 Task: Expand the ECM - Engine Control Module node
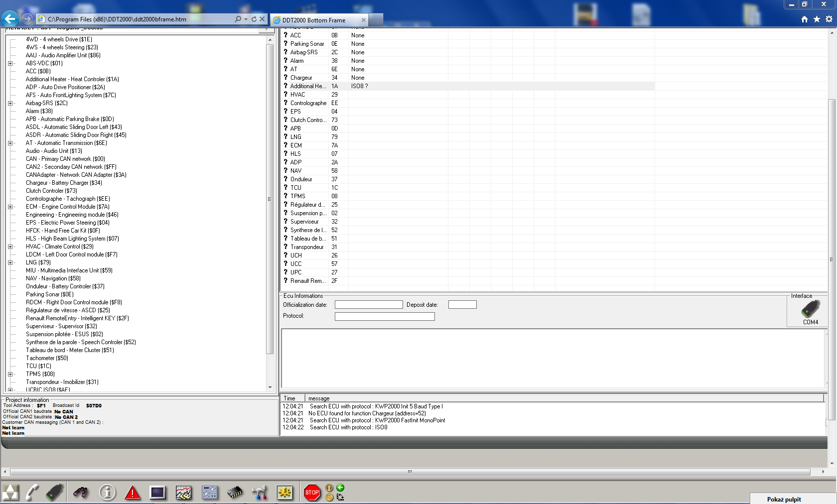(10, 207)
